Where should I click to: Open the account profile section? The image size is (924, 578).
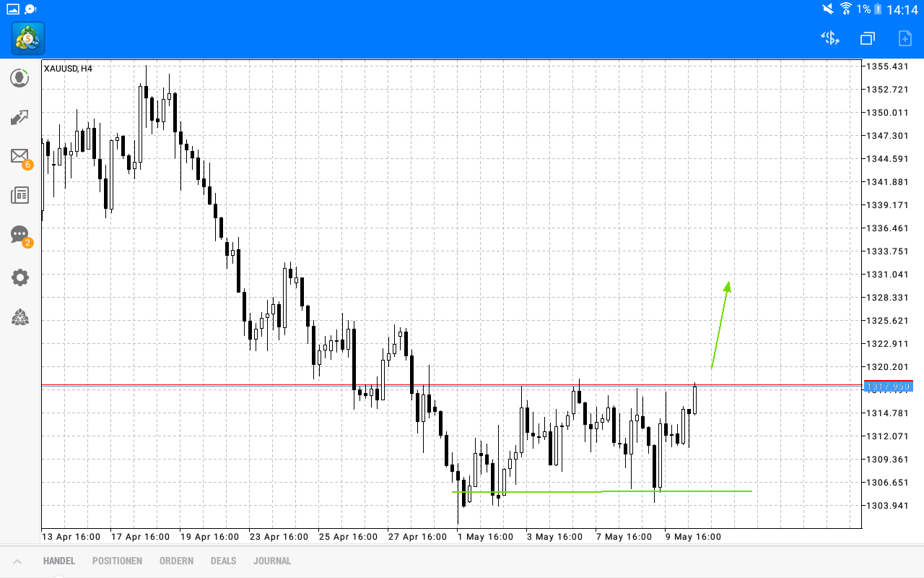[x=19, y=77]
